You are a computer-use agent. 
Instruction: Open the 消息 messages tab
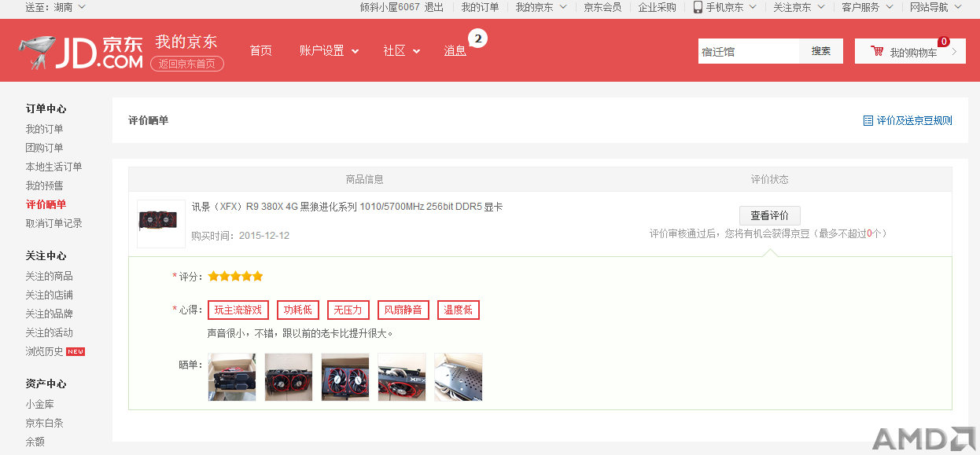455,51
